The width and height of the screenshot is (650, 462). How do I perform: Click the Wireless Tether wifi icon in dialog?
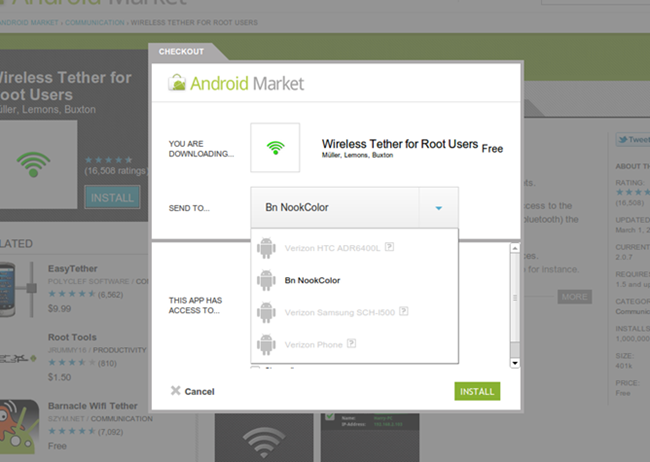point(275,148)
